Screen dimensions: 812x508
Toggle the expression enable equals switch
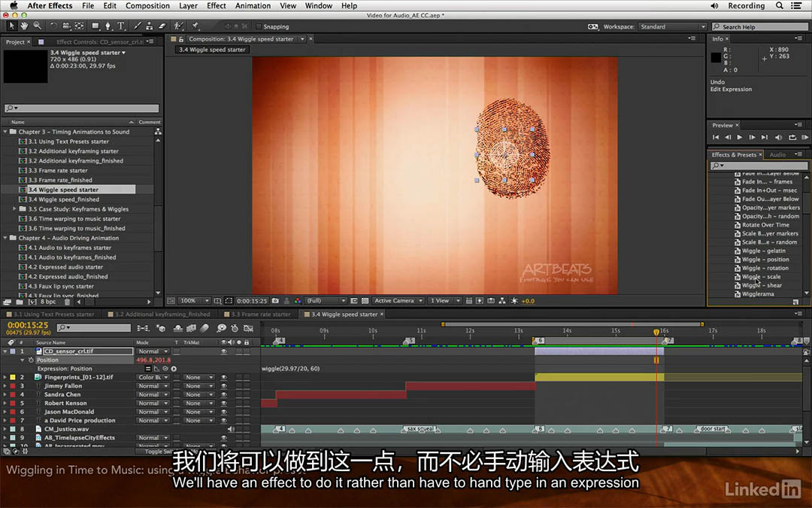coord(148,369)
